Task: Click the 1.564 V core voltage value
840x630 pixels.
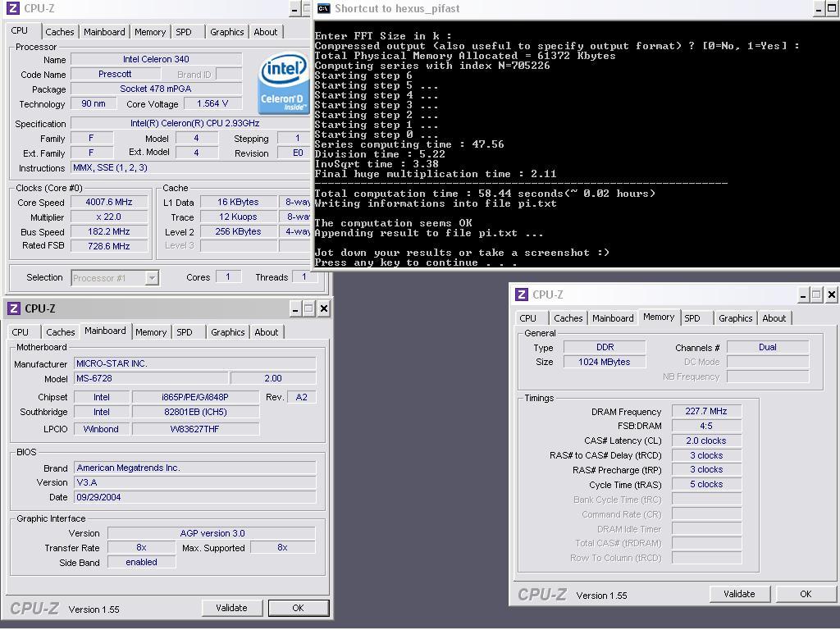Action: pyautogui.click(x=212, y=104)
